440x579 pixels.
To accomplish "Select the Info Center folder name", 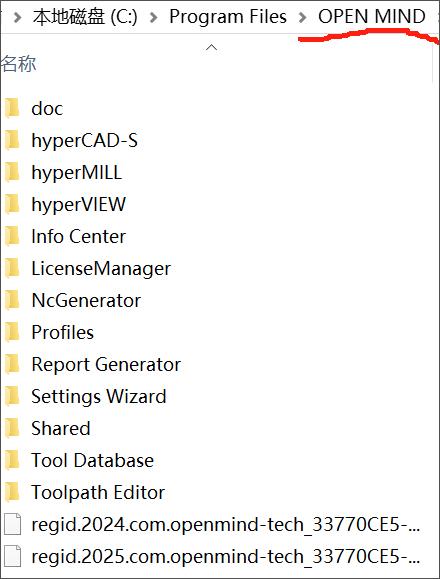I will pos(79,236).
